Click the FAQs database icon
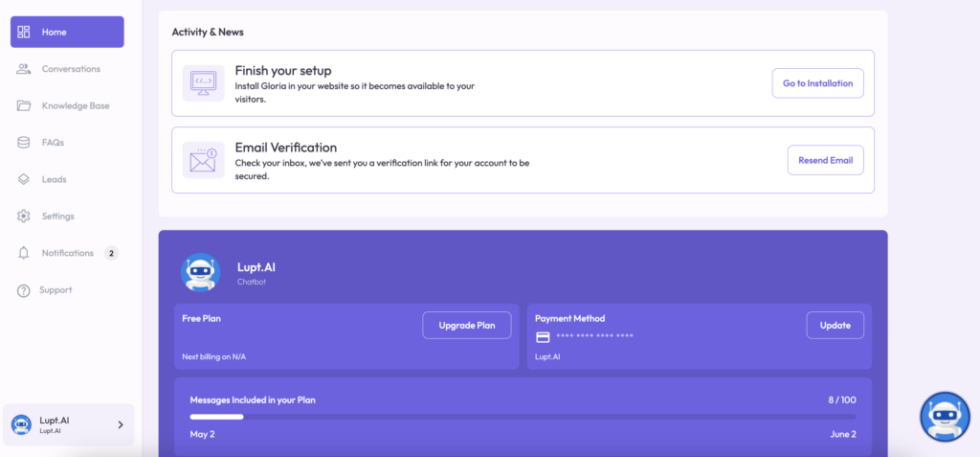Image resolution: width=980 pixels, height=457 pixels. pyautogui.click(x=24, y=143)
